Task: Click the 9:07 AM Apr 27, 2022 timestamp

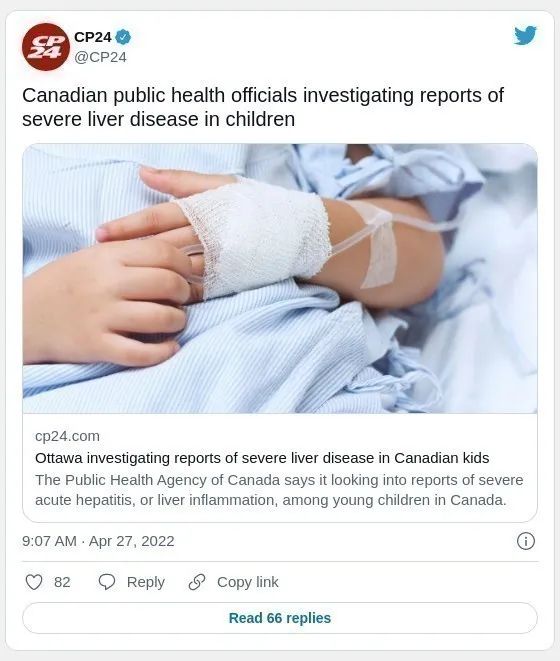Action: click(x=98, y=541)
